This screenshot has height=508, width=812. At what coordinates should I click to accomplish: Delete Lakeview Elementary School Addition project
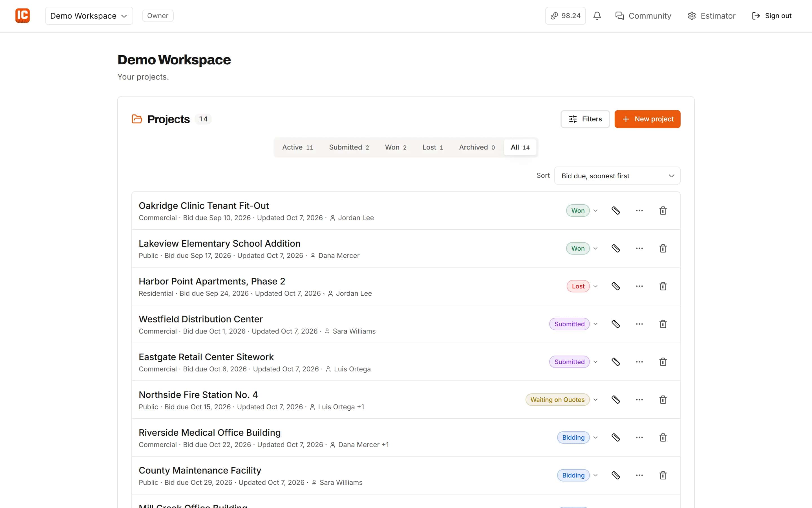tap(663, 248)
